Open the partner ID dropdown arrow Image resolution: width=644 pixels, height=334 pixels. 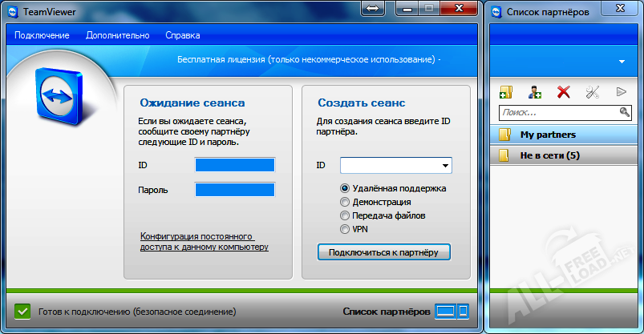click(x=444, y=166)
